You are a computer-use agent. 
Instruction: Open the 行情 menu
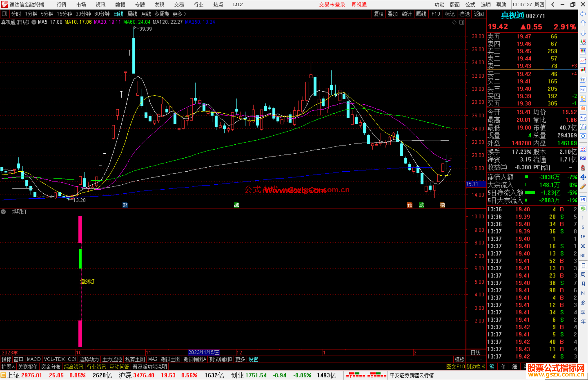[x=62, y=5]
